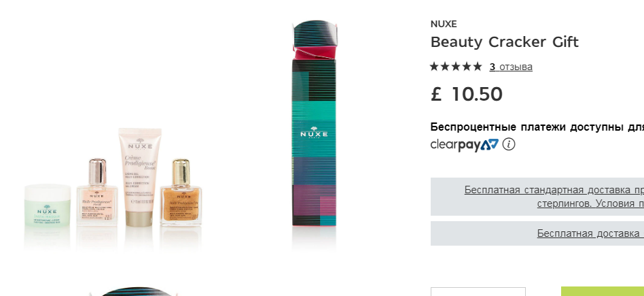Open the "3 отзыва" reviews link
Image resolution: width=644 pixels, height=296 pixels.
(511, 67)
